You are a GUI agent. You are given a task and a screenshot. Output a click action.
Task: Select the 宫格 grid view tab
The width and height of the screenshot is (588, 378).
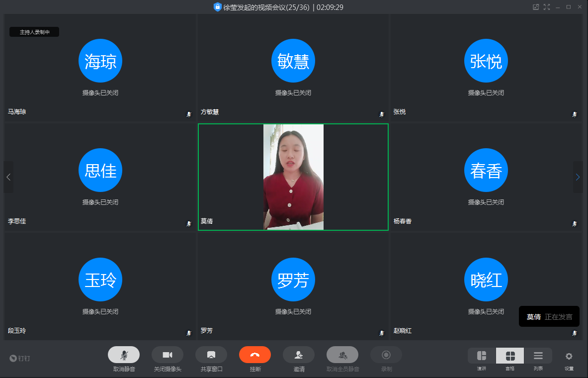tap(510, 356)
